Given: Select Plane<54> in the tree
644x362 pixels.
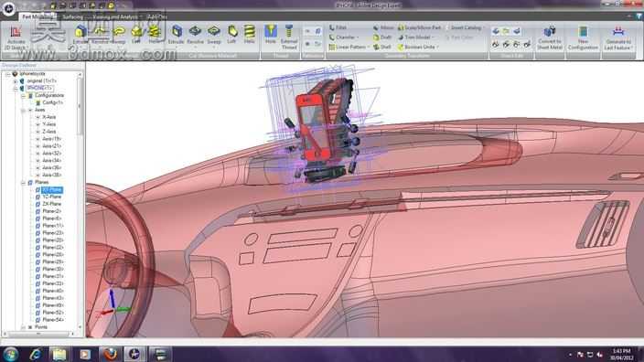Looking at the screenshot, I should point(53,320).
